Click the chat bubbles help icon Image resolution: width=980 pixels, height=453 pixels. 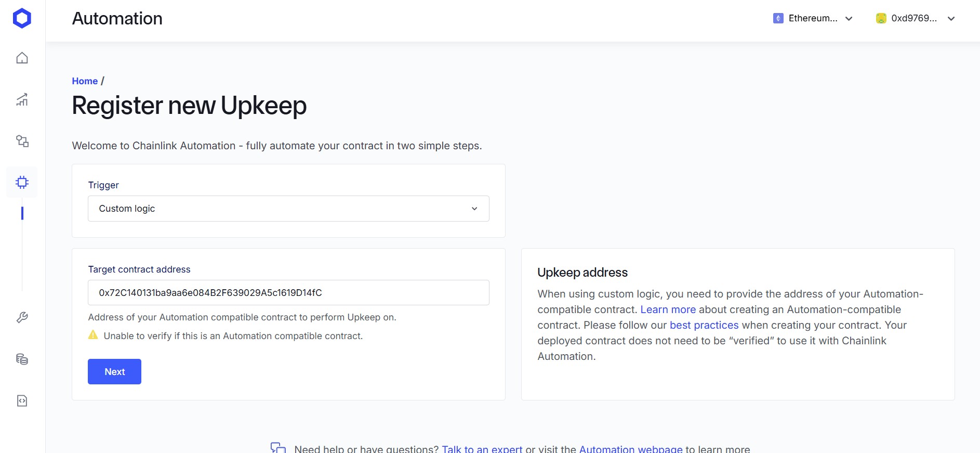[278, 448]
